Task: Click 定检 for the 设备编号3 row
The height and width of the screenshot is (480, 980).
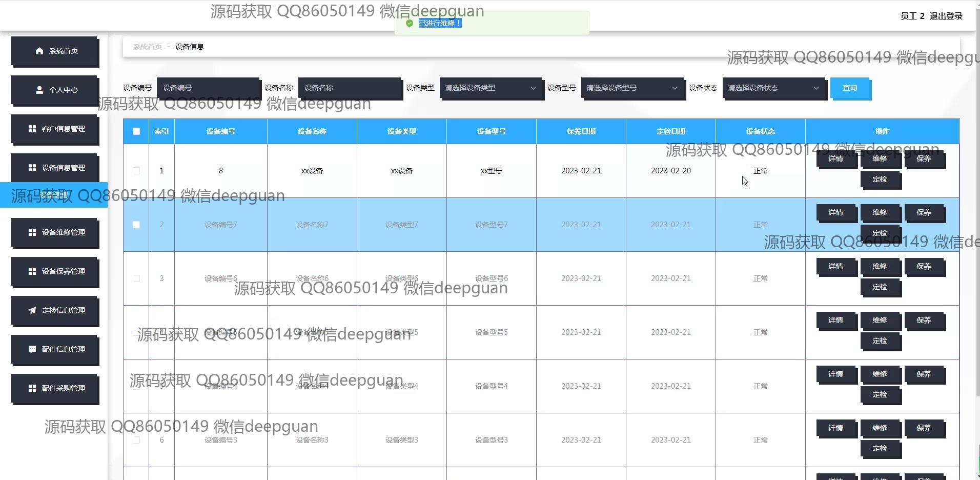Action: [880, 449]
